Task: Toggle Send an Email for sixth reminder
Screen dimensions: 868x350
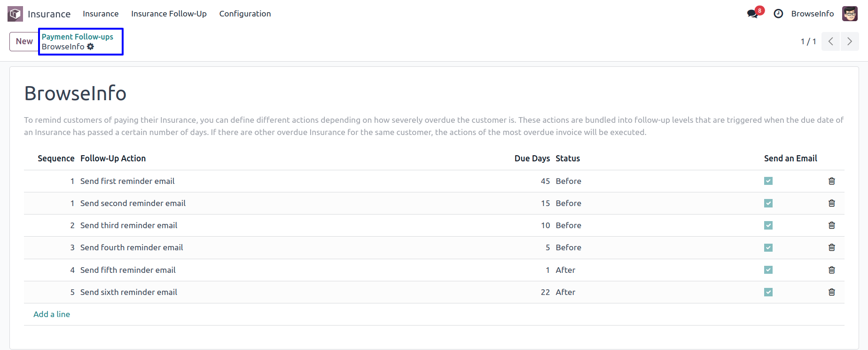Action: click(x=768, y=292)
